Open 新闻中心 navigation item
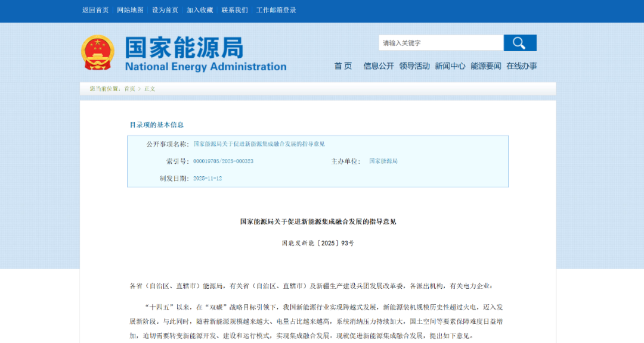The width and height of the screenshot is (644, 343). click(450, 66)
